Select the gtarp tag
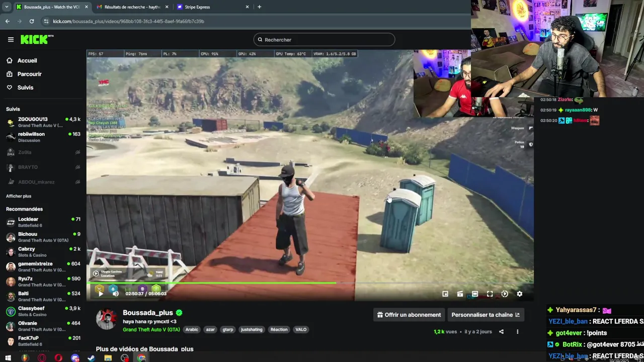Image resolution: width=644 pixels, height=362 pixels. pos(228,329)
